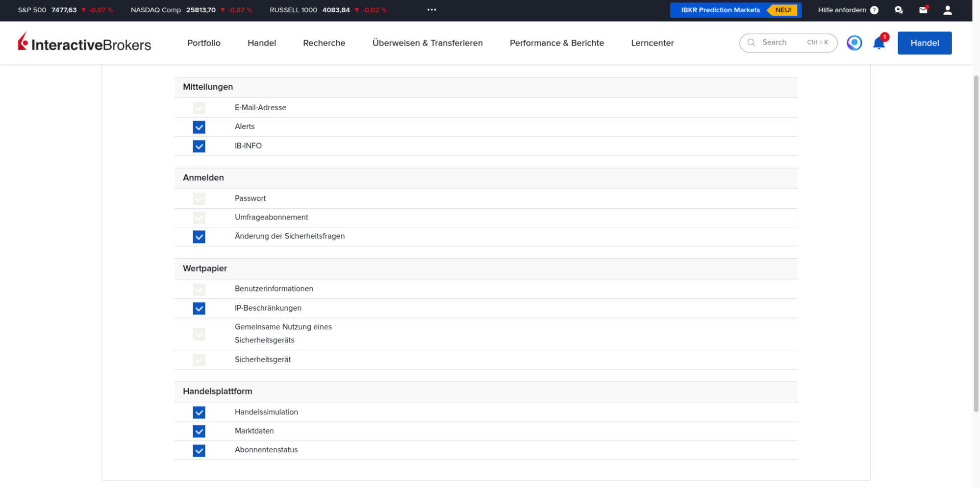Click the circular IBot assistant icon

(x=854, y=43)
